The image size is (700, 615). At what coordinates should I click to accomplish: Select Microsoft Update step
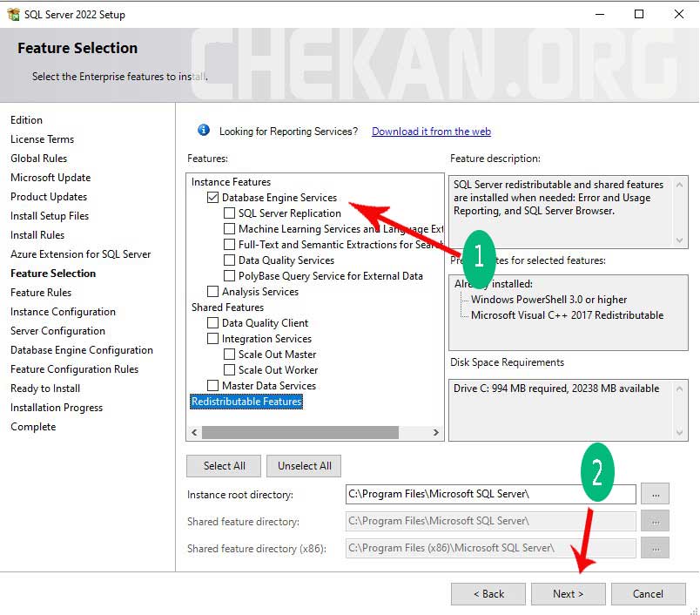[50, 178]
